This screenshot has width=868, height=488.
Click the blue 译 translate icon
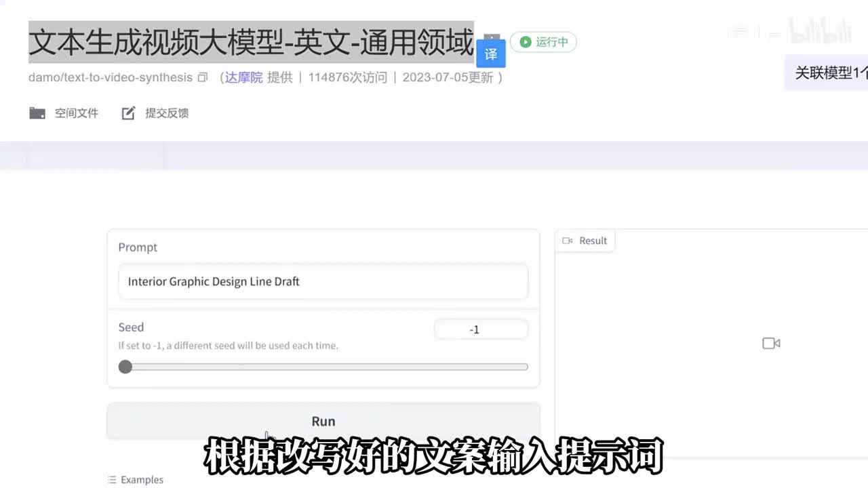click(491, 54)
